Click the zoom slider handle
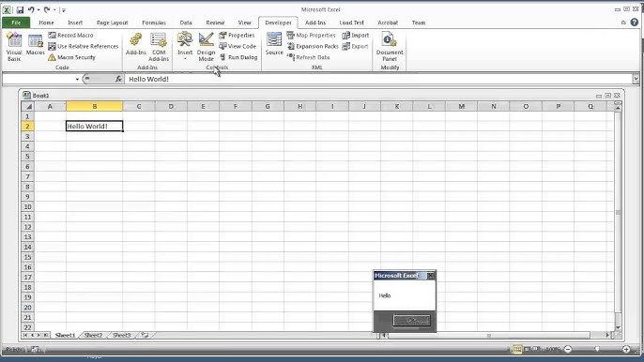 tap(597, 349)
